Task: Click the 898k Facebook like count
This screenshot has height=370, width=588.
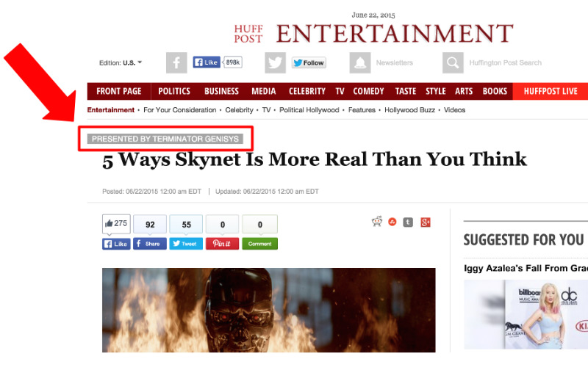Action: [232, 62]
